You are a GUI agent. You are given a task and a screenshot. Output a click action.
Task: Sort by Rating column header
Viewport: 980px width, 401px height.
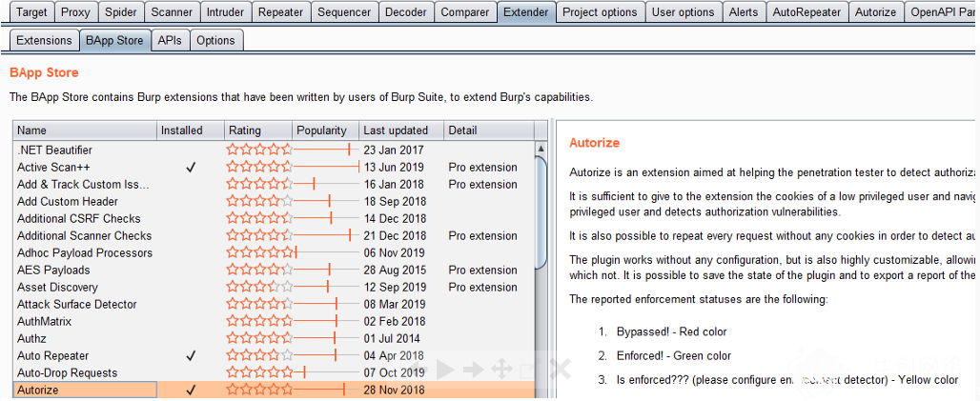point(258,130)
